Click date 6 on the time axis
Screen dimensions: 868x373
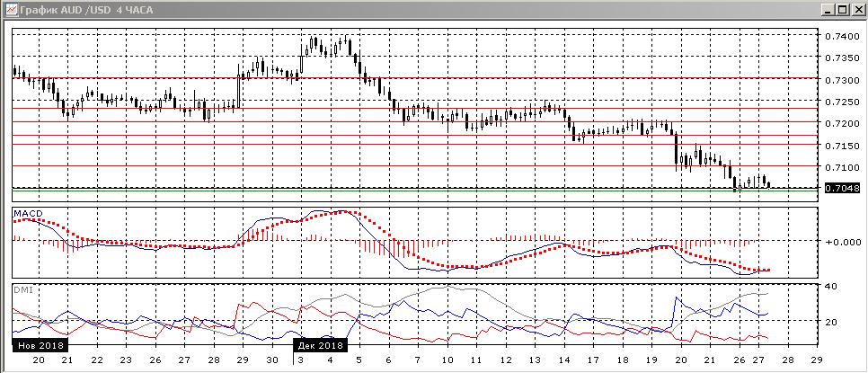[x=388, y=360]
